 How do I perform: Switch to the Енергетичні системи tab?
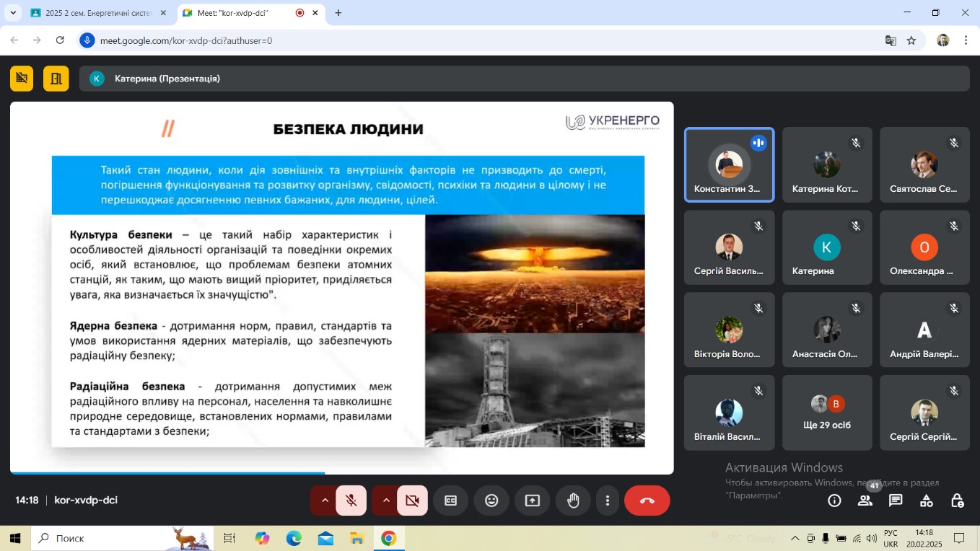coord(97,13)
